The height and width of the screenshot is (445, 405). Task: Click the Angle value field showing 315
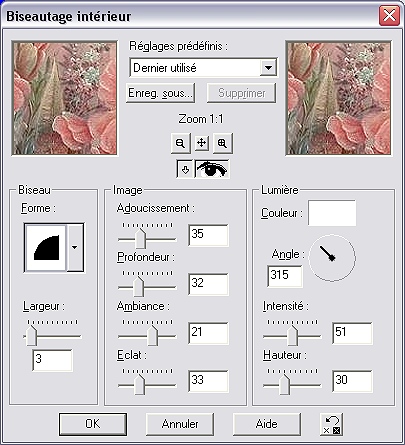pos(285,276)
